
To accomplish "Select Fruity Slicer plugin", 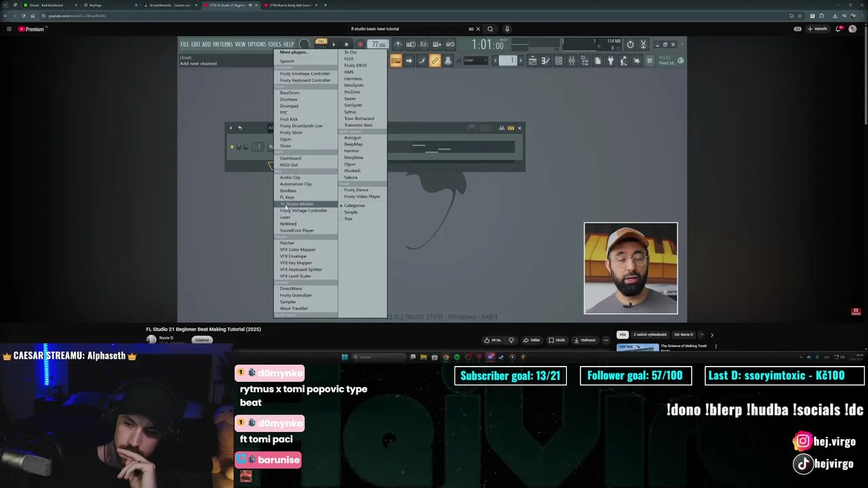I will click(291, 133).
